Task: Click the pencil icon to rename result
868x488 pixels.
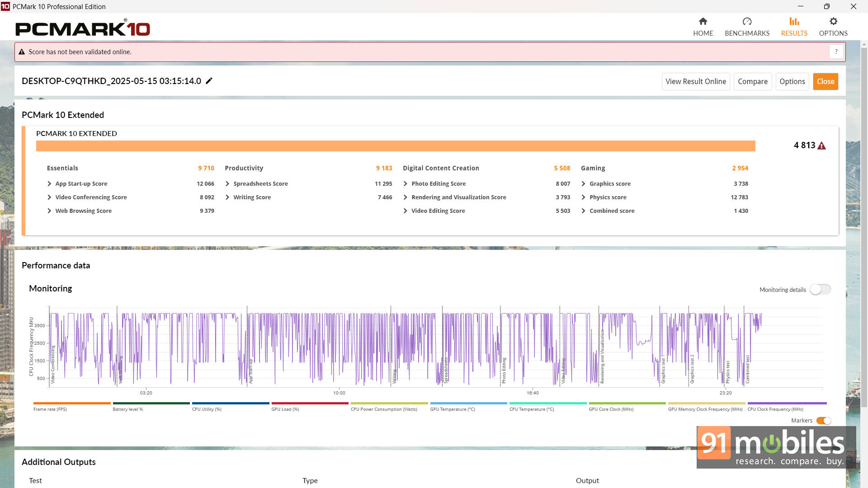Action: (x=209, y=81)
